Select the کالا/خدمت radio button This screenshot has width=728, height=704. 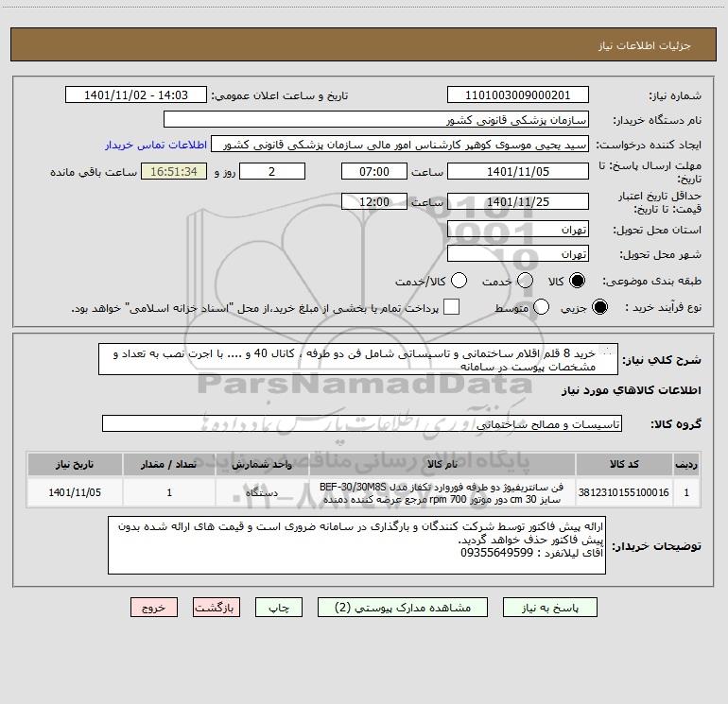[x=459, y=281]
